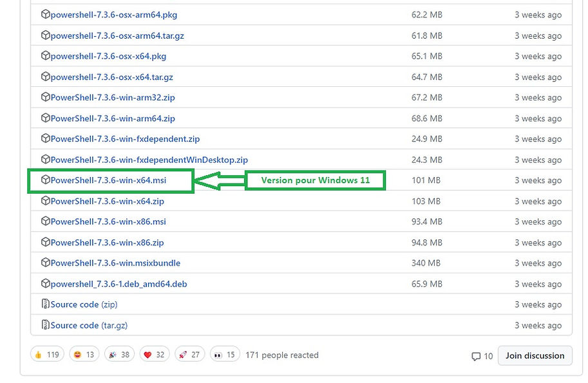Download powershell-7.3.6-osx-x64.pkg
This screenshot has height=383, width=588.
(108, 57)
